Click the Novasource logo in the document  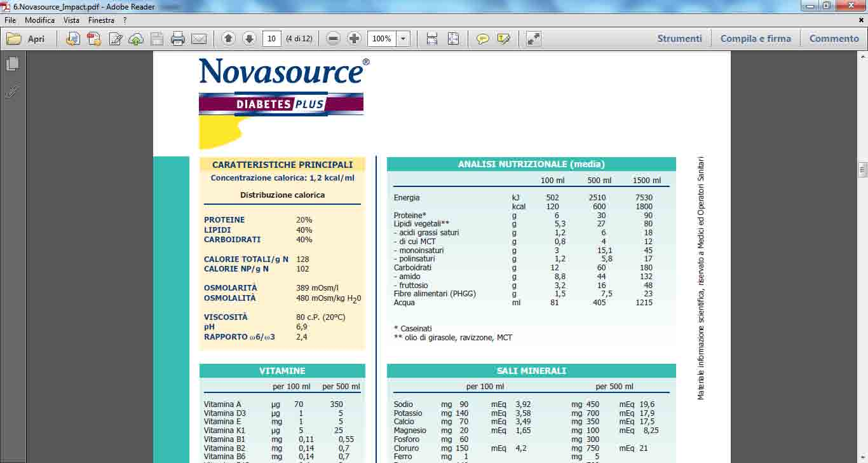pyautogui.click(x=284, y=71)
